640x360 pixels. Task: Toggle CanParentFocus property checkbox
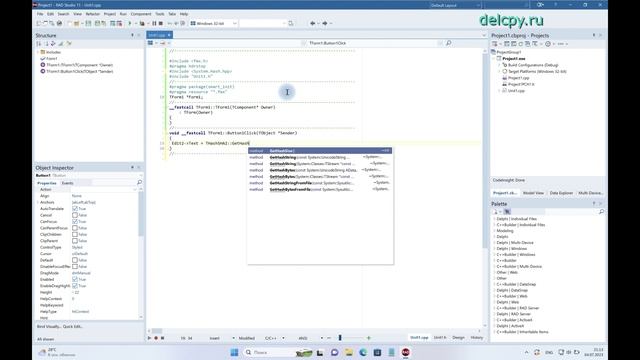tap(75, 228)
